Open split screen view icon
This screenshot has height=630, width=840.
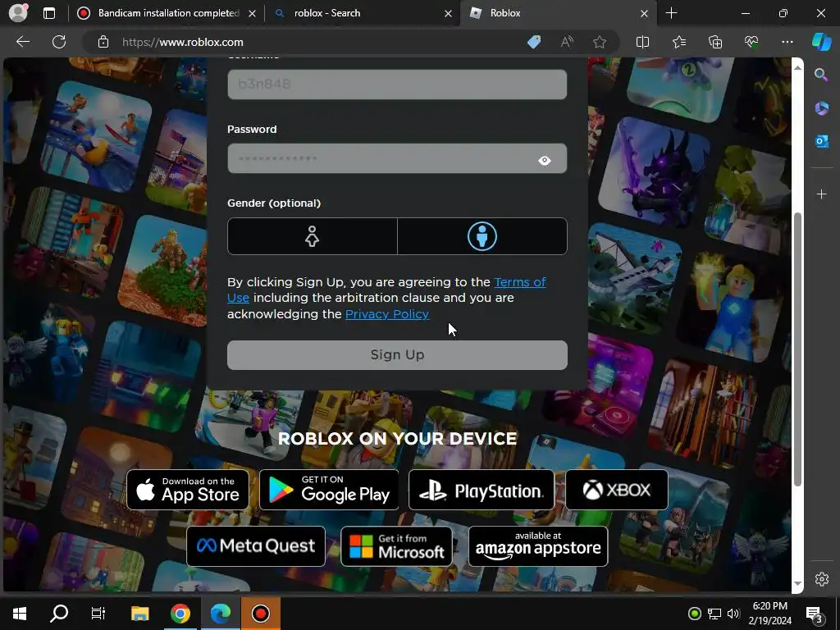[x=642, y=42]
